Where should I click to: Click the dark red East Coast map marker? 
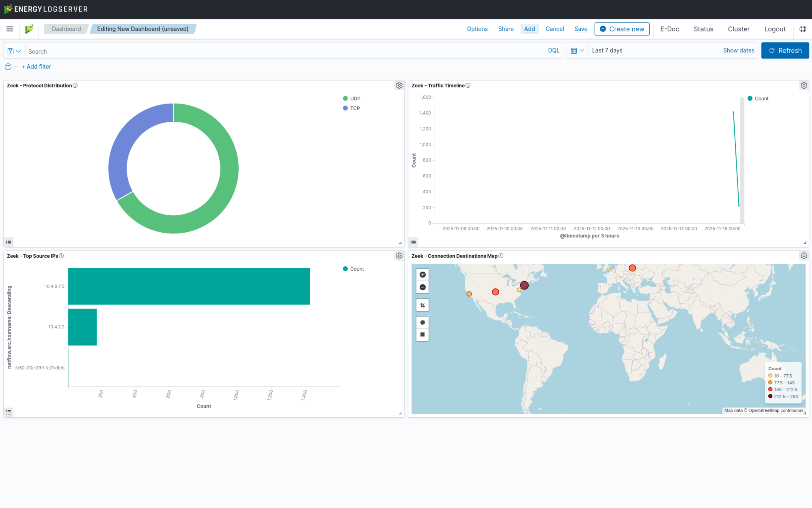pos(524,286)
